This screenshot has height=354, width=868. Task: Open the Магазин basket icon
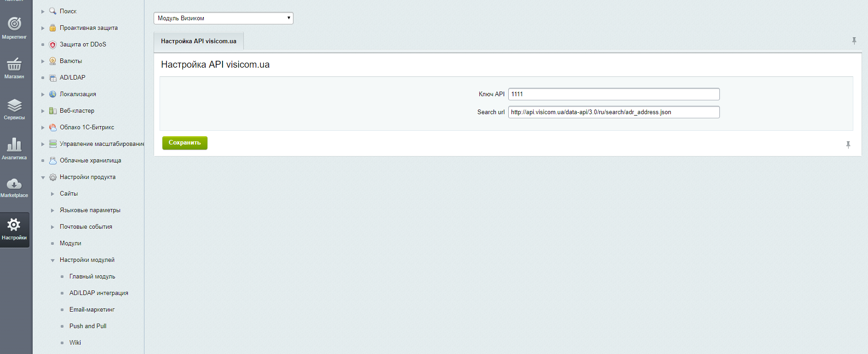[14, 64]
